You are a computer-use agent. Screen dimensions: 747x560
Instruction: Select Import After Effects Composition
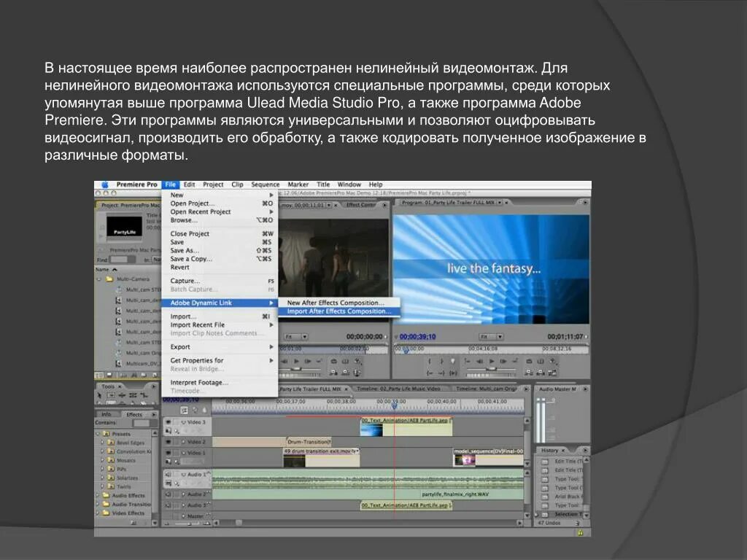click(x=338, y=311)
